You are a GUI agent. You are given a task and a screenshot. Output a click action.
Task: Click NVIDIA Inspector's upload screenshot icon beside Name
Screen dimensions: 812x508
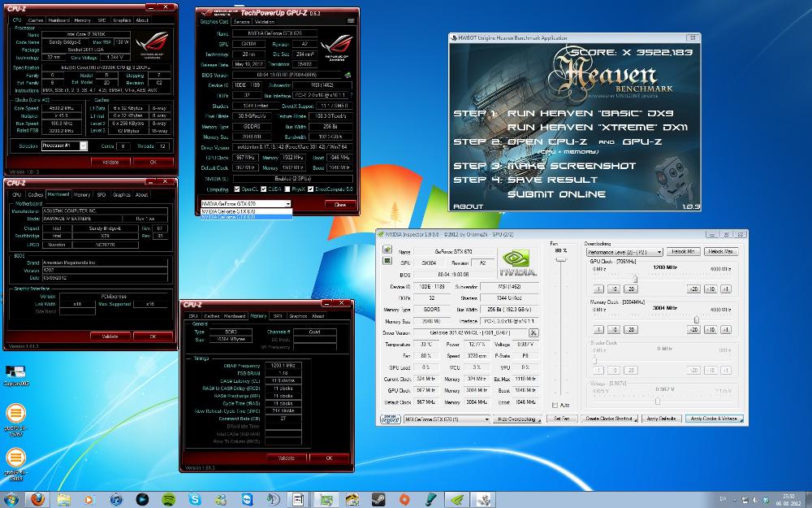click(x=387, y=250)
